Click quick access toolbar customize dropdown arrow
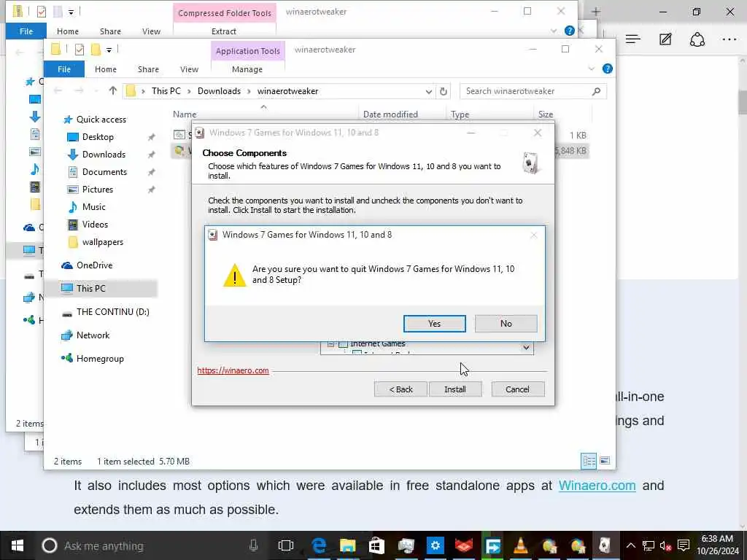 click(x=109, y=50)
